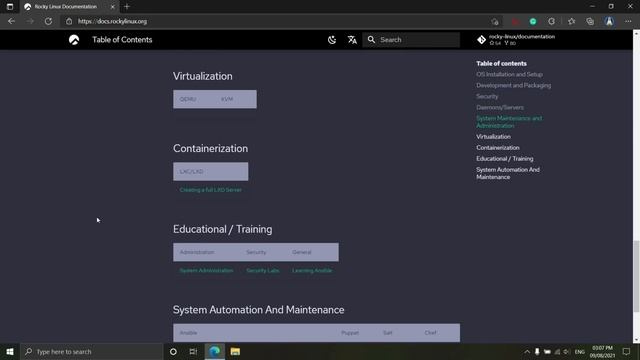Jump to Educational / Training in sidebar contents

click(x=504, y=159)
